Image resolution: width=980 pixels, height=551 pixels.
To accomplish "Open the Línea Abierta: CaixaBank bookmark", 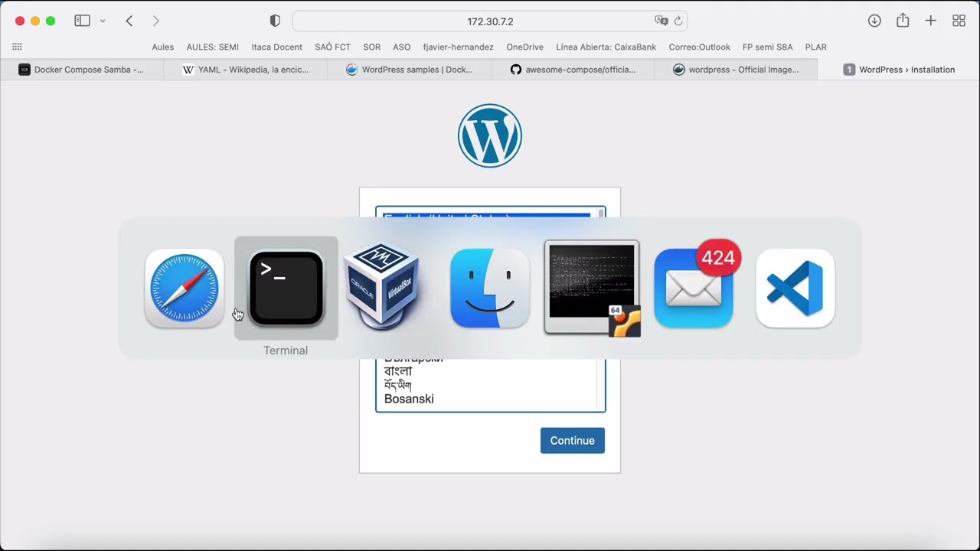I will tap(606, 47).
